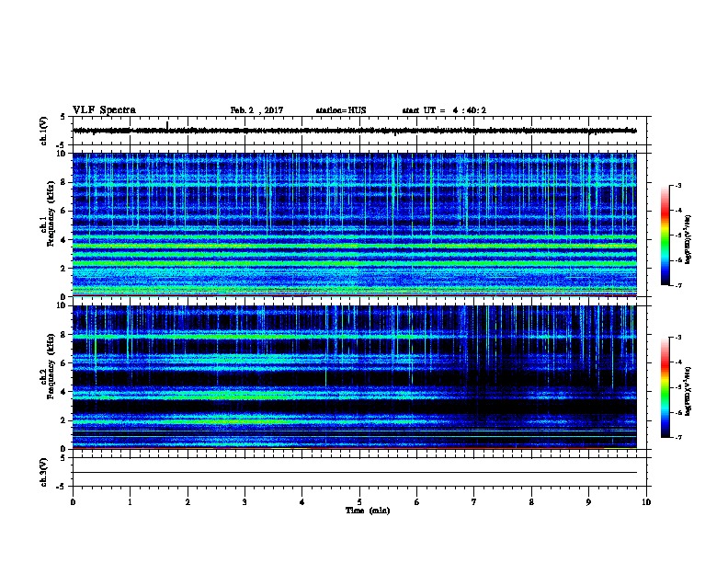Click inside the ch.2 spectrogram panel
This screenshot has width=728, height=563.
click(355, 377)
